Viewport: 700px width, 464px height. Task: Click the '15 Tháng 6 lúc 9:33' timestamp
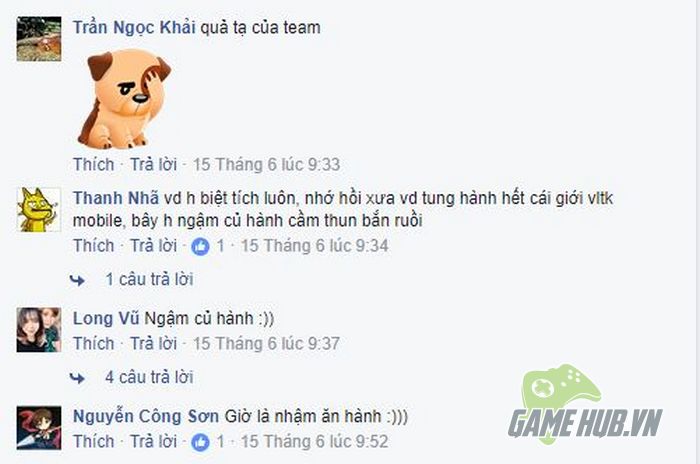click(267, 164)
